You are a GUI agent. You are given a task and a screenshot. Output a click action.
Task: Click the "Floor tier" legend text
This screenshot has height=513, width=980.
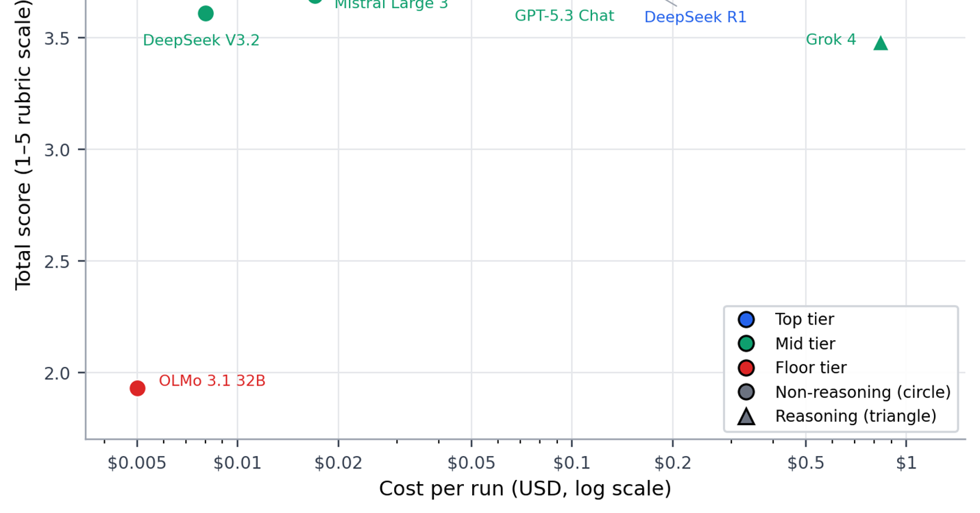coord(811,368)
